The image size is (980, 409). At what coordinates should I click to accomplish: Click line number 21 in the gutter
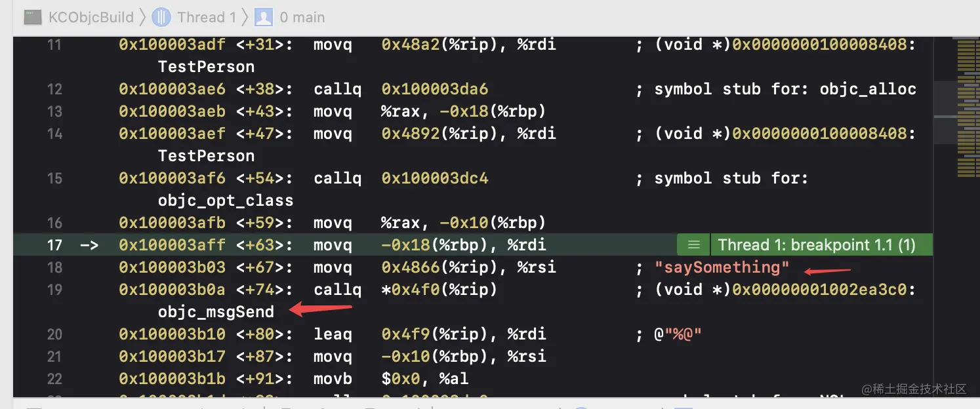point(55,357)
